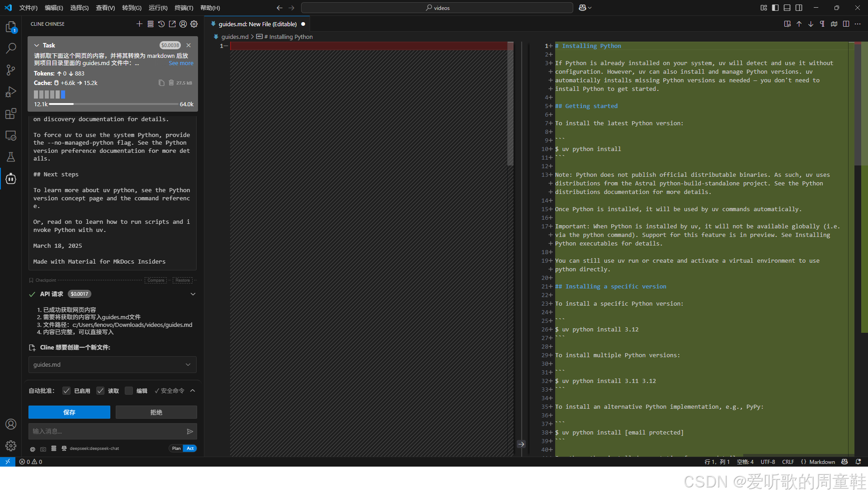
Task: Close the current Cline task
Action: 189,45
